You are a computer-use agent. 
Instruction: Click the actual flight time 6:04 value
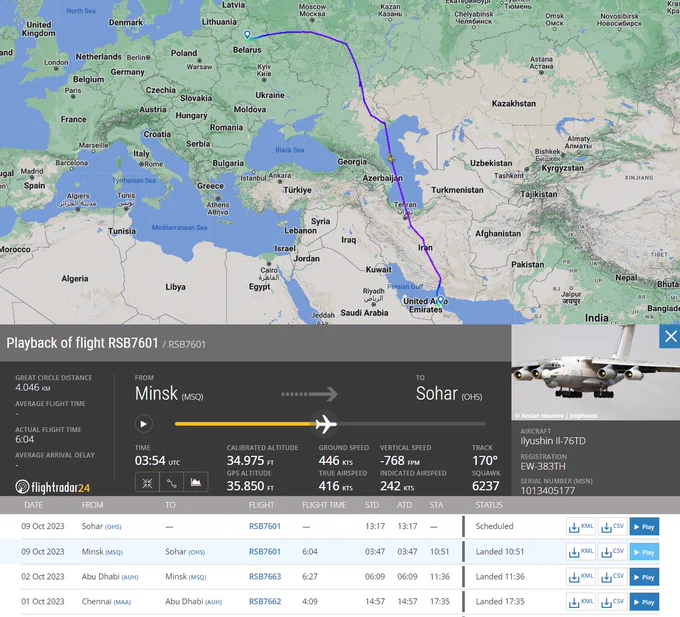[x=24, y=439]
